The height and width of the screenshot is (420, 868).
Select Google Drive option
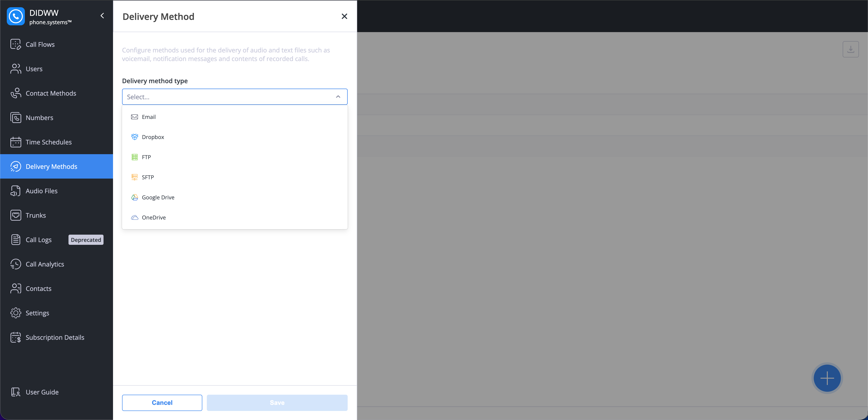158,198
